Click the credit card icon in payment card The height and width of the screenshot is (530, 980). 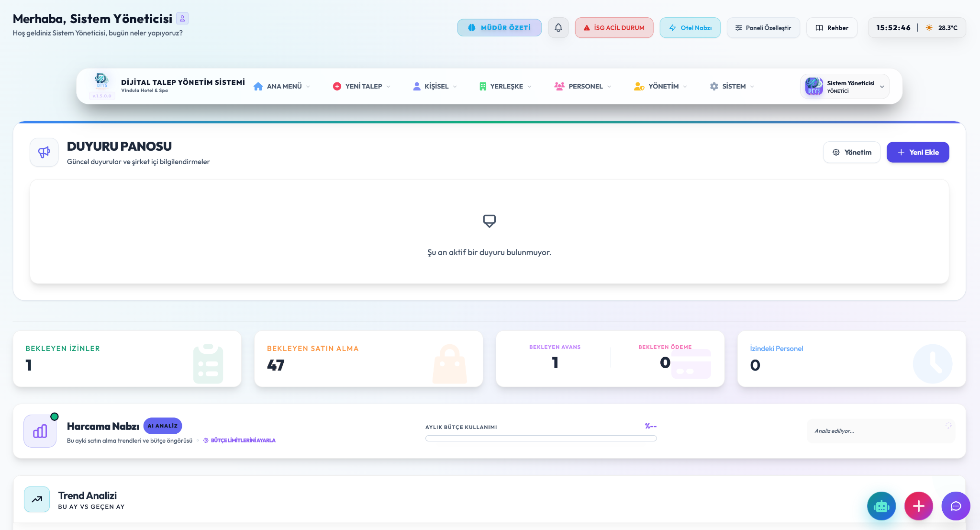click(x=691, y=364)
